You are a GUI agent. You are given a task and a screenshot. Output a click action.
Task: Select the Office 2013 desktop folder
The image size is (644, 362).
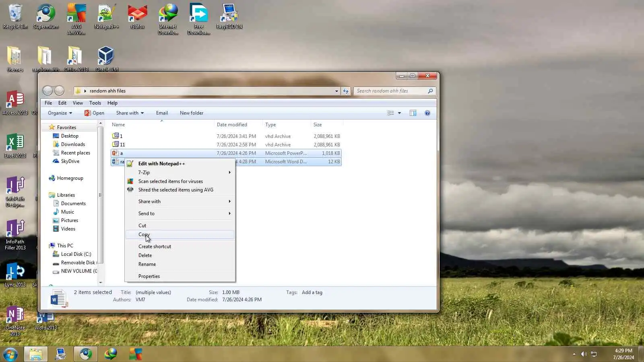tap(76, 59)
